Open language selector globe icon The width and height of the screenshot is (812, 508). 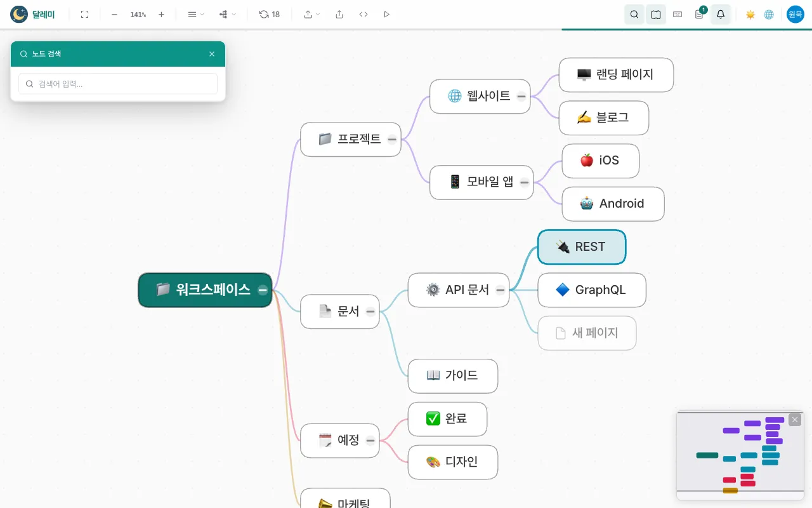click(769, 14)
